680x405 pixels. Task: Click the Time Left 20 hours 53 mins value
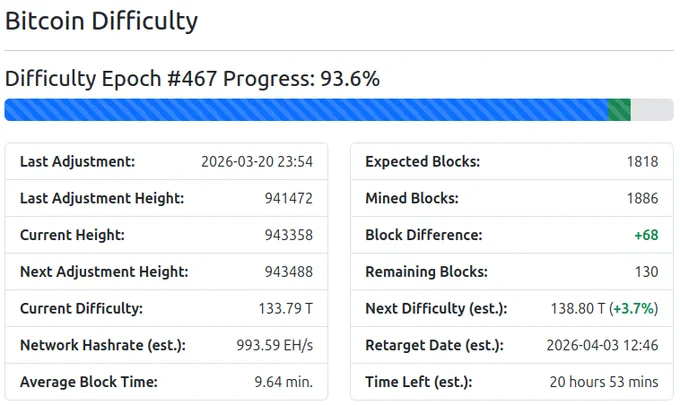pos(604,382)
